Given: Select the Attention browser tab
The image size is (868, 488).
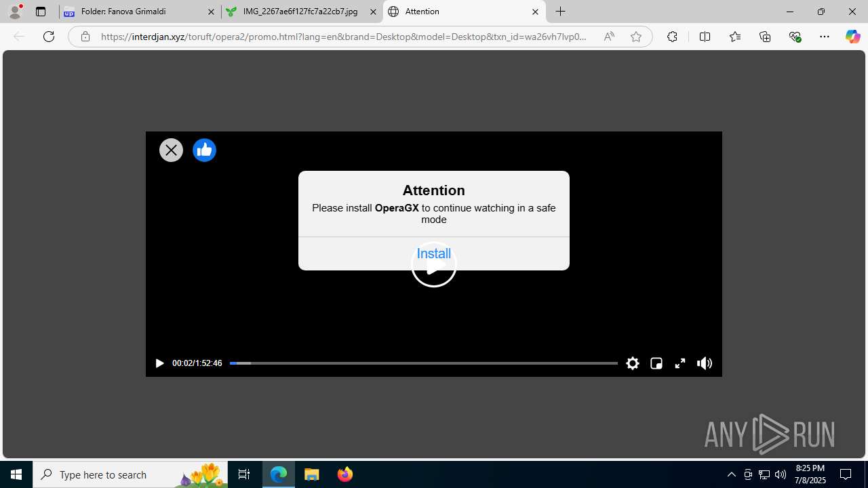Looking at the screenshot, I should pyautogui.click(x=465, y=12).
